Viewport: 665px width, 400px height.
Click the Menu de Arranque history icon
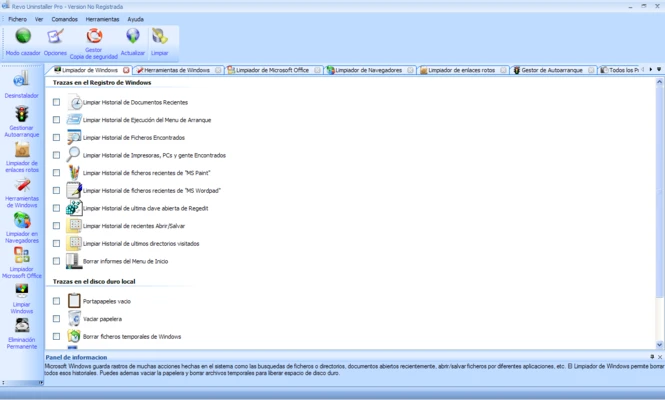click(x=74, y=120)
